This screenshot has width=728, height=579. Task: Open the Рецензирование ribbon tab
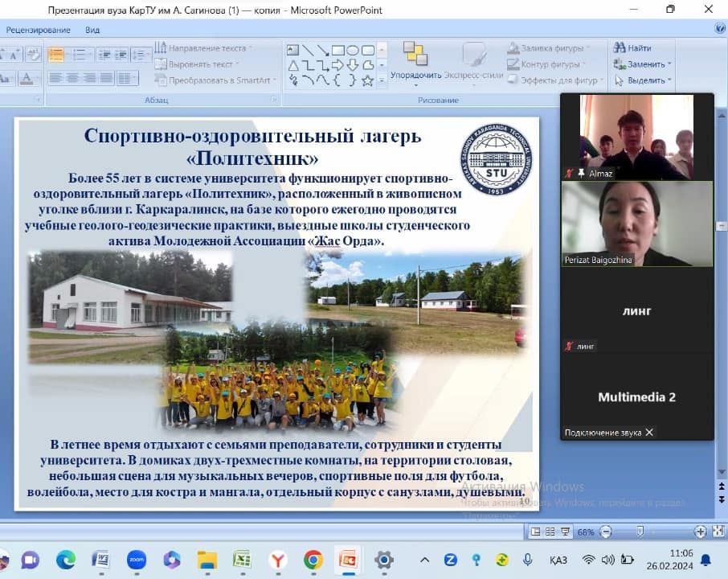[x=38, y=30]
